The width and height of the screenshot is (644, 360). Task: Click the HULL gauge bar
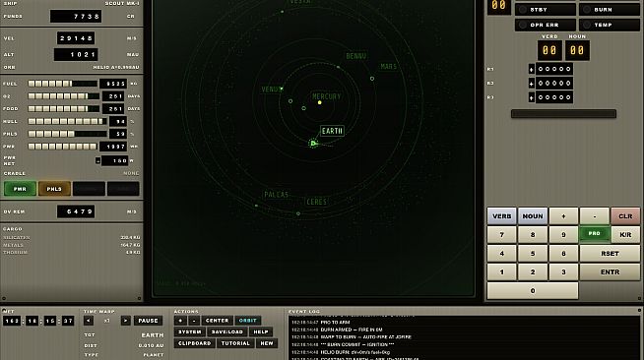67,121
